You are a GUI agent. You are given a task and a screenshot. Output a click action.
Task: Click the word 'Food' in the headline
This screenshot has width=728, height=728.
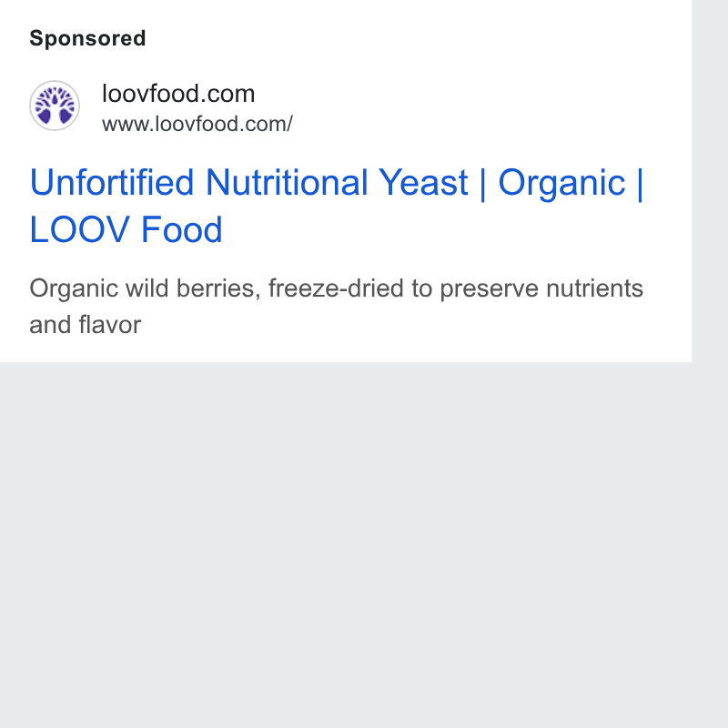pos(181,229)
